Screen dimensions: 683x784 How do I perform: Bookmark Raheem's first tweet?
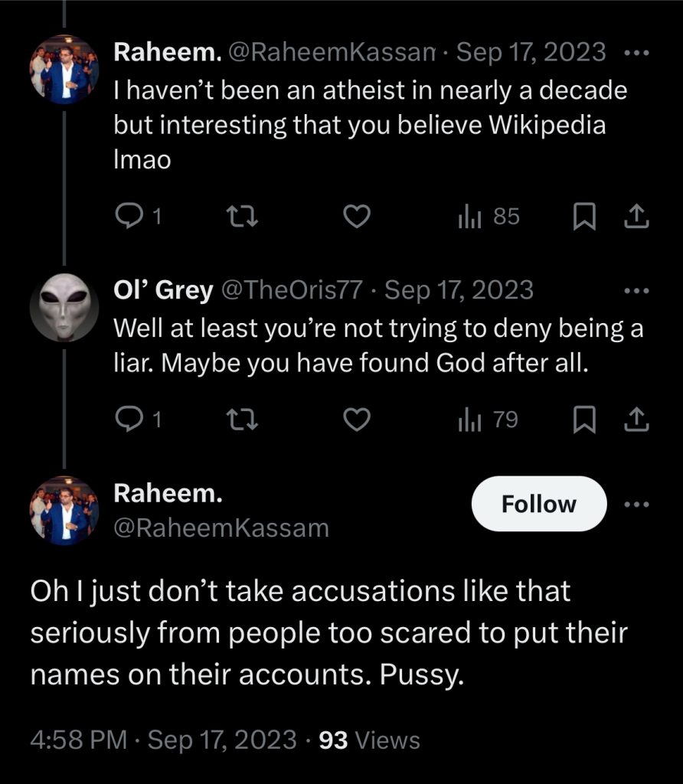tap(585, 218)
